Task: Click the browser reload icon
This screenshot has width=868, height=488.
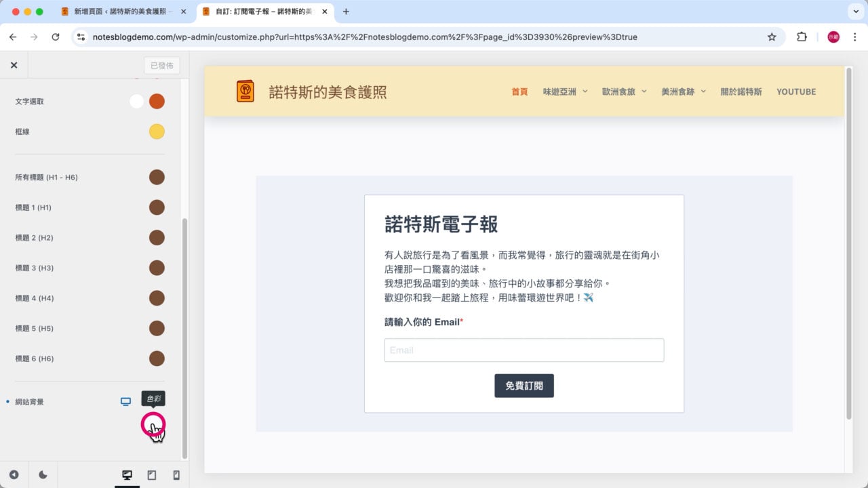Action: tap(56, 37)
